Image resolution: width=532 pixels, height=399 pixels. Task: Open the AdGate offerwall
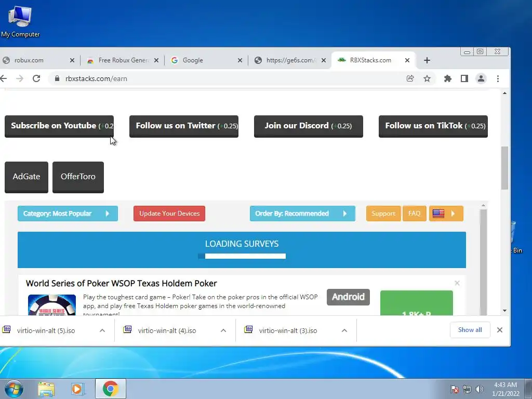coord(26,177)
